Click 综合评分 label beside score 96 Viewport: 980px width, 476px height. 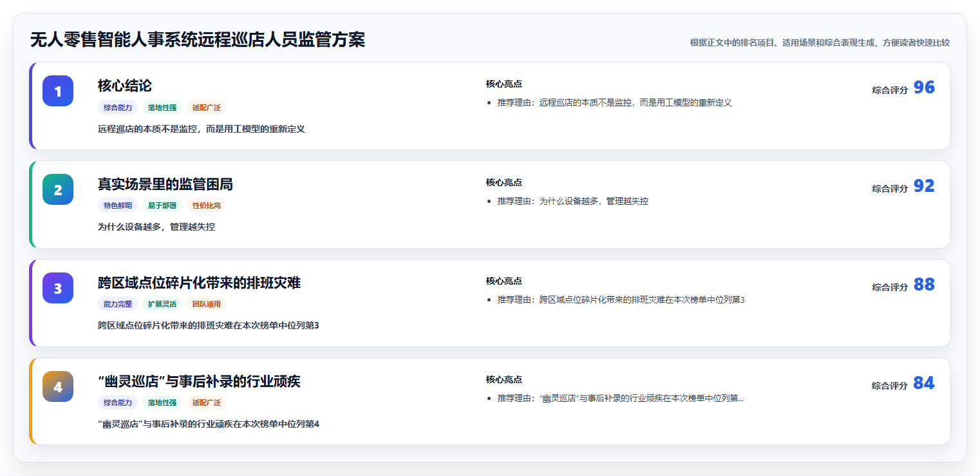click(890, 90)
